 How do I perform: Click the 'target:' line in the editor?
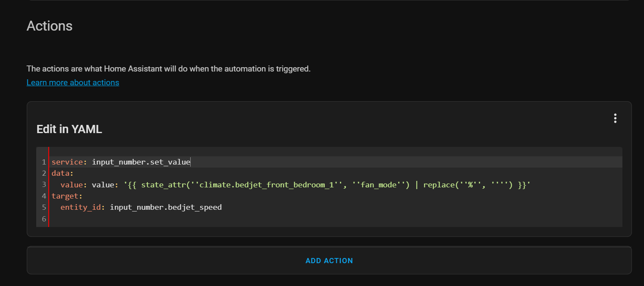pos(67,196)
